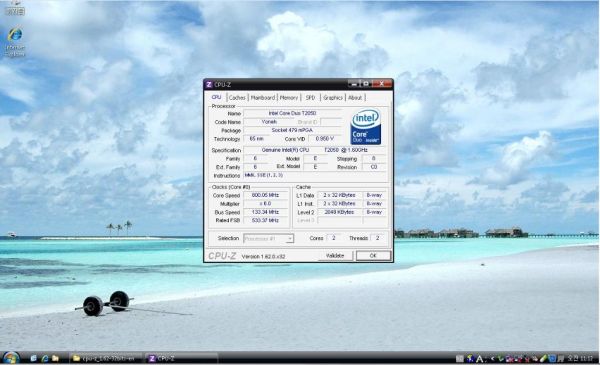Show the About tab
Viewport: 600px width, 365px height.
[x=355, y=98]
